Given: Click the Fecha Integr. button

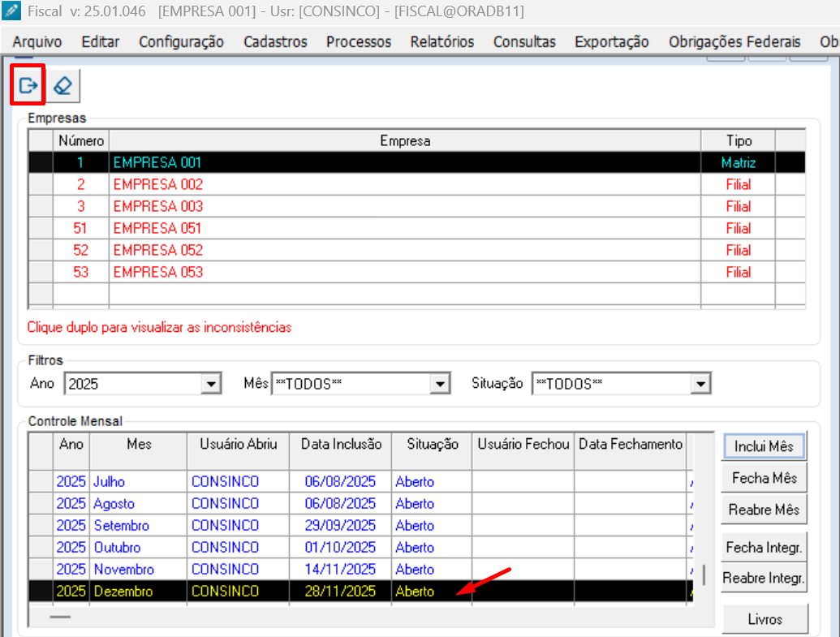Looking at the screenshot, I should 764,548.
